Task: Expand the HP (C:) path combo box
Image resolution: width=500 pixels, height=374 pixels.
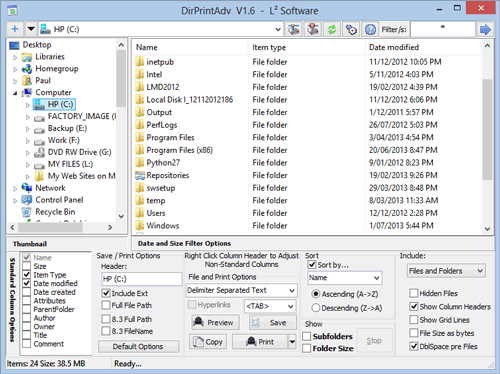Action: [278, 29]
